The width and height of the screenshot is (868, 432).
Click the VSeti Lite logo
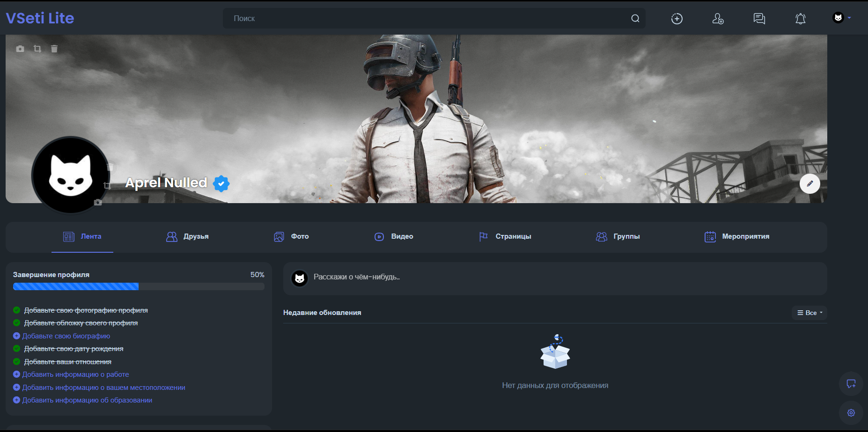[x=40, y=18]
